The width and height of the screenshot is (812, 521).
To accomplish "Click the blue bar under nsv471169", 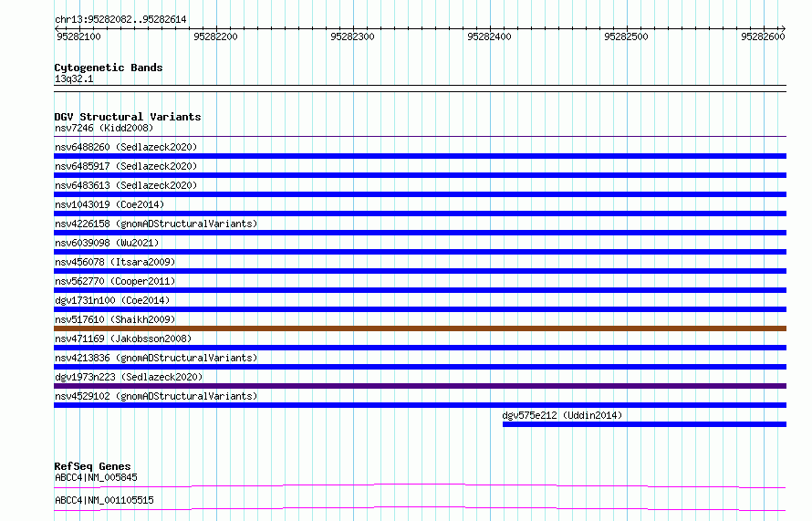I will 420,348.
